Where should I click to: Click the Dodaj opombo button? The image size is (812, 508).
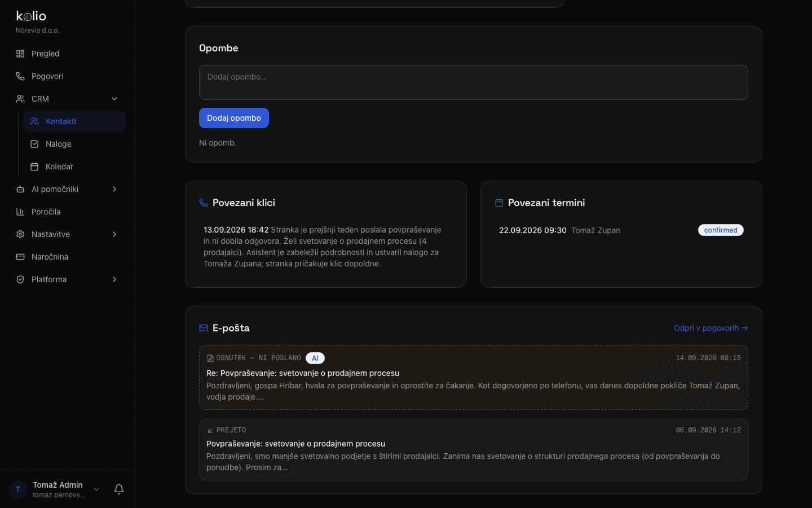tap(234, 118)
